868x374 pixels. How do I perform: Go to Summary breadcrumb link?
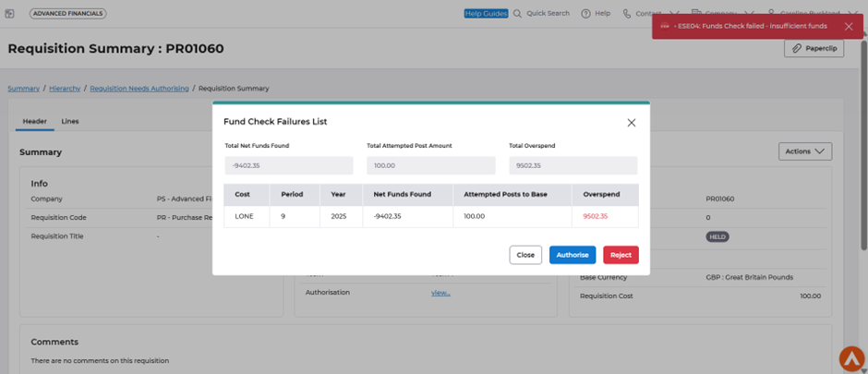point(23,89)
